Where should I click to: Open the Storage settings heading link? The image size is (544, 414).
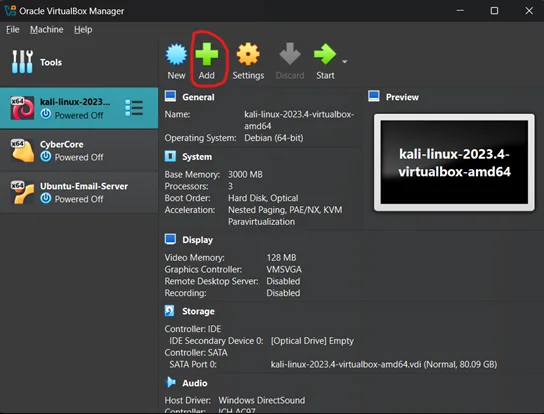(x=198, y=311)
